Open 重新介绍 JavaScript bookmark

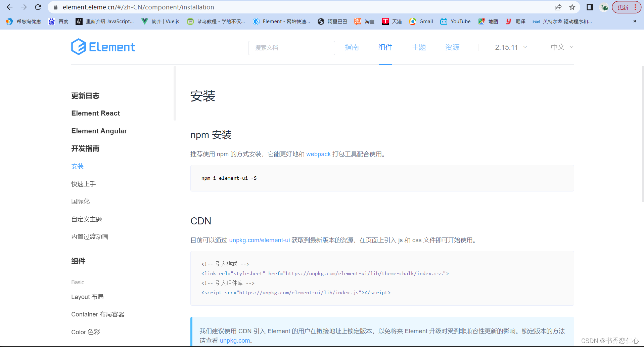[105, 21]
